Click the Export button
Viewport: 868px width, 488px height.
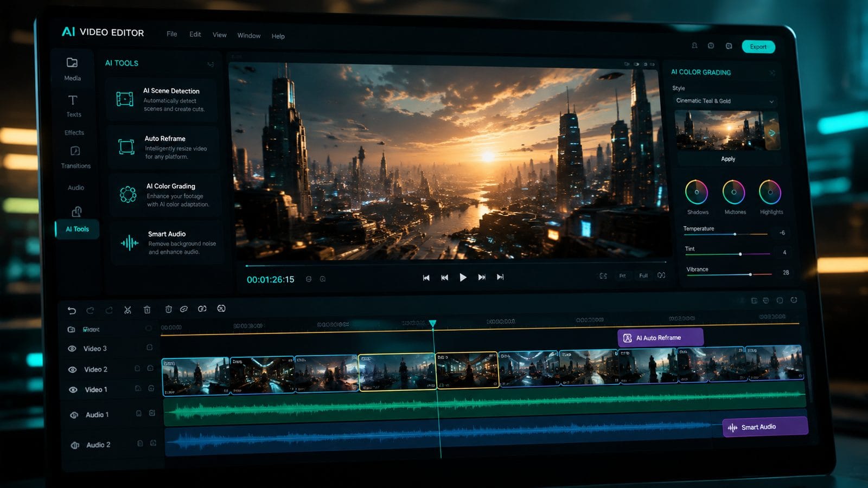tap(758, 47)
